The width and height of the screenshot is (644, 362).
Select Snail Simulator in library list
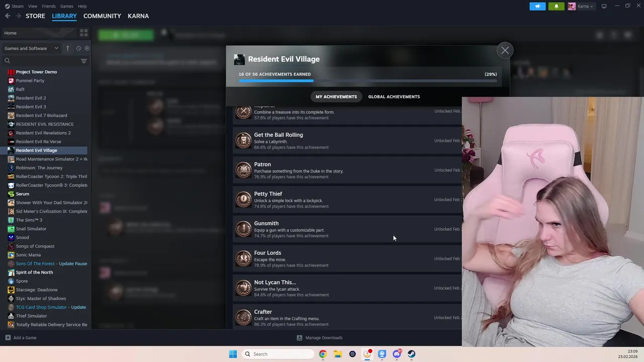(x=31, y=229)
